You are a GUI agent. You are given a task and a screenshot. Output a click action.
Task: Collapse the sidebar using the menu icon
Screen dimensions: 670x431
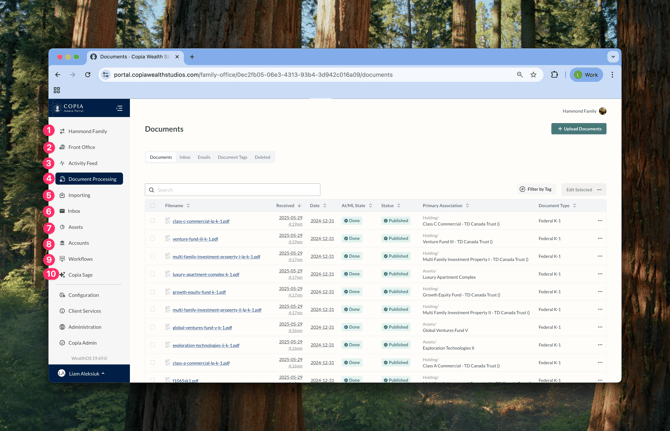119,108
